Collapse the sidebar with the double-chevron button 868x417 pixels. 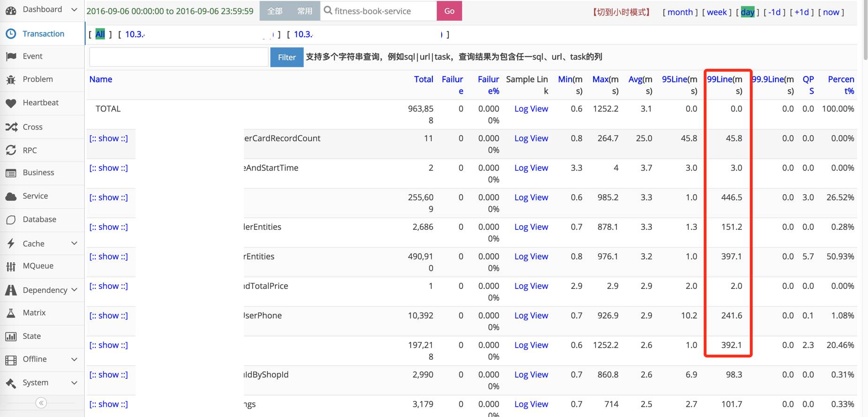point(41,403)
